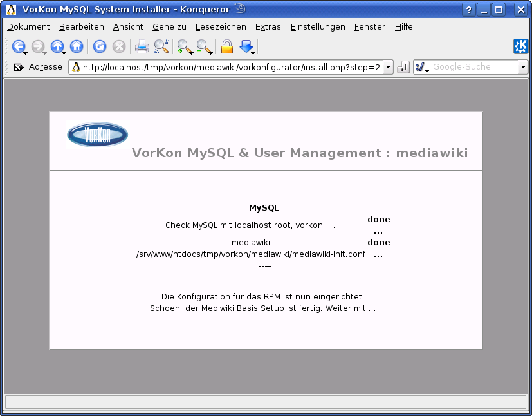Click the status bar at window bottom
The image size is (532, 416).
pyautogui.click(x=266, y=402)
